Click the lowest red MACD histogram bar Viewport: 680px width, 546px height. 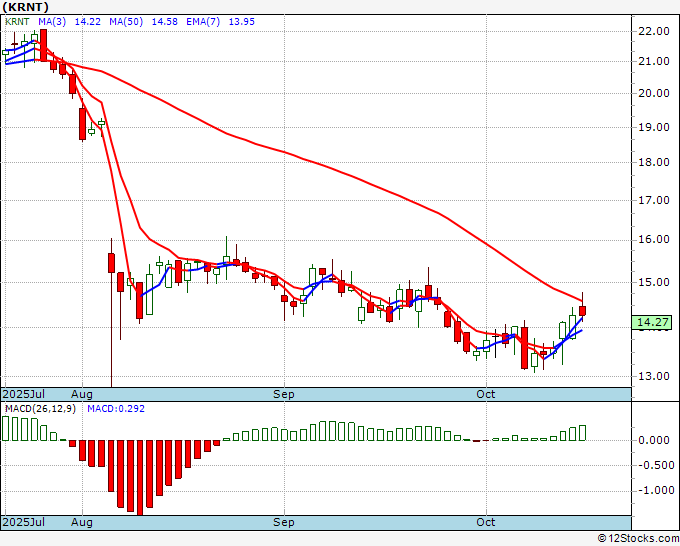tap(140, 478)
